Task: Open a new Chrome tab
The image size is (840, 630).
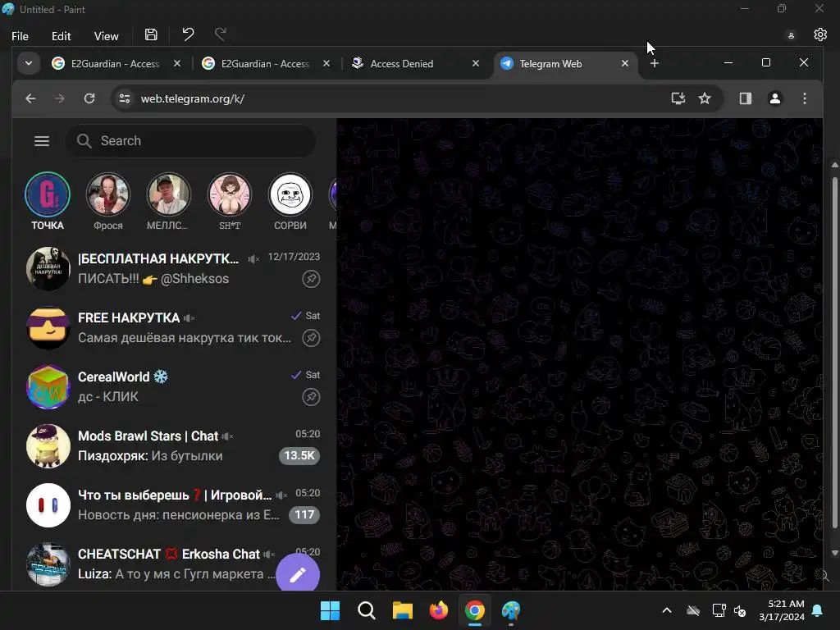Action: point(654,63)
